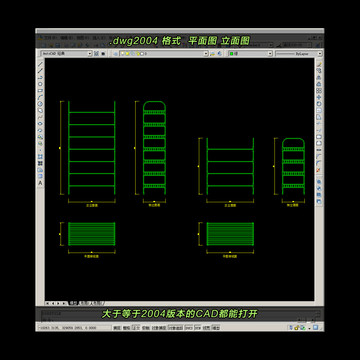Select the Line tool in draw toolbar
The height and width of the screenshot is (360, 360).
[x=41, y=64]
